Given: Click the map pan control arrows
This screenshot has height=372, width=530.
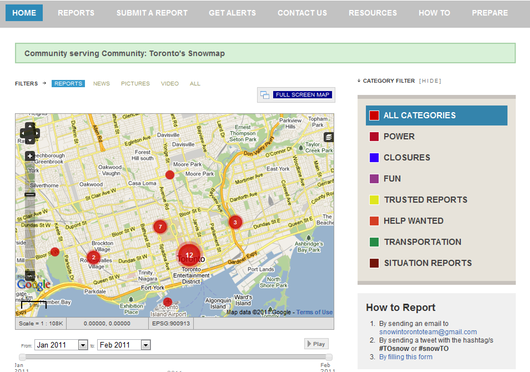Looking at the screenshot, I should click(x=30, y=133).
